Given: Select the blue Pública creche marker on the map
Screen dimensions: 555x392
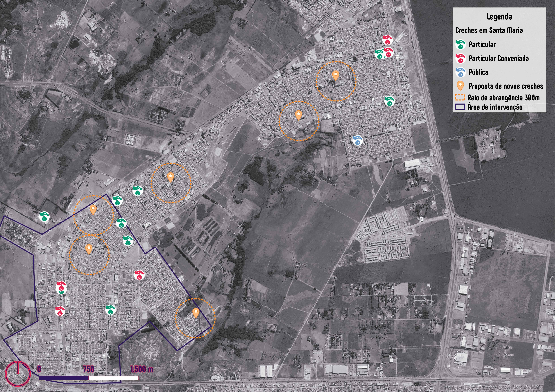Looking at the screenshot, I should [x=358, y=140].
